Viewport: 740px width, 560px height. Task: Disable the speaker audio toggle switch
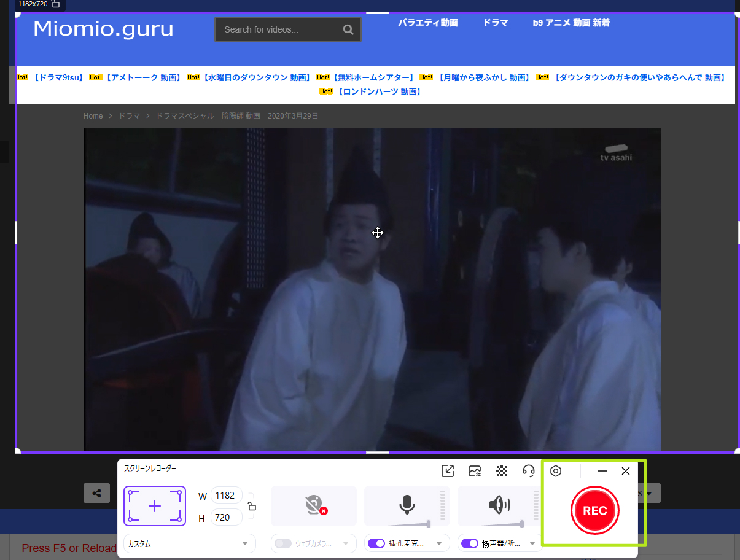(x=469, y=543)
